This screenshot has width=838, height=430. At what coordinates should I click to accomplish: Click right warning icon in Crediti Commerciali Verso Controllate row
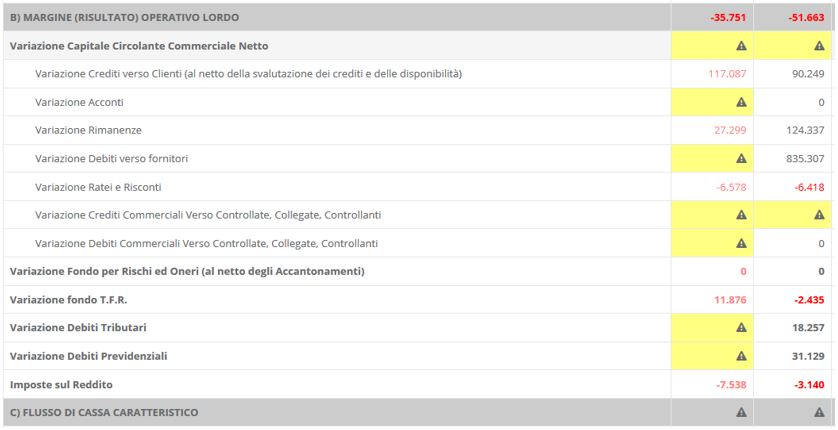tap(819, 215)
